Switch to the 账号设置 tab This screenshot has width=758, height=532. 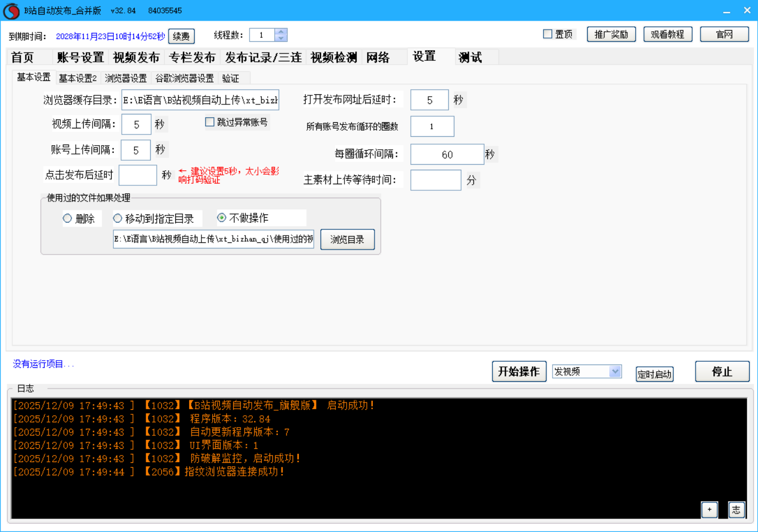[80, 57]
